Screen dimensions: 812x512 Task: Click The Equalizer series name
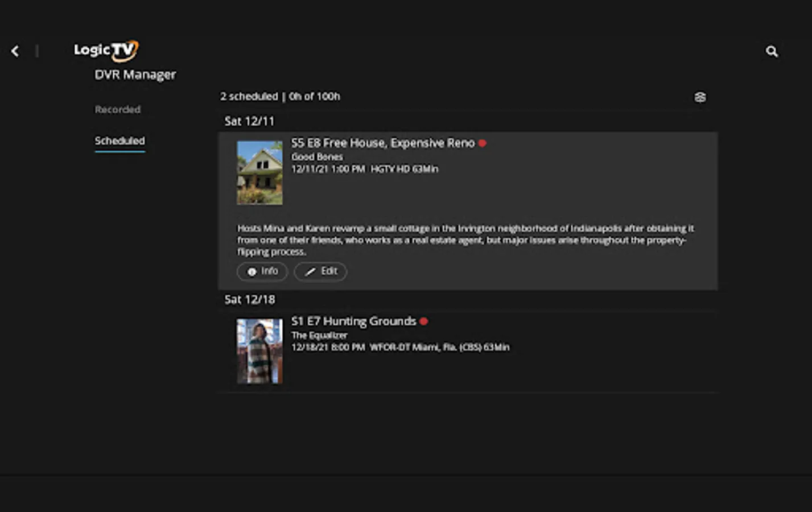[x=319, y=335]
